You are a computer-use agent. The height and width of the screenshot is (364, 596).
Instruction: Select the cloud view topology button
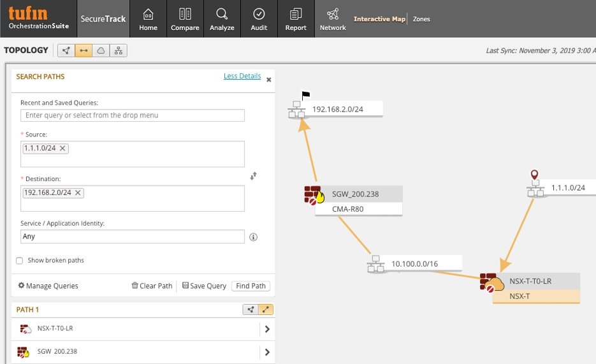101,51
